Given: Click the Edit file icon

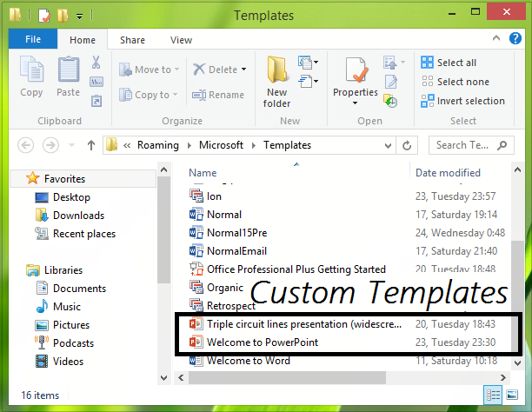Looking at the screenshot, I should 391,82.
